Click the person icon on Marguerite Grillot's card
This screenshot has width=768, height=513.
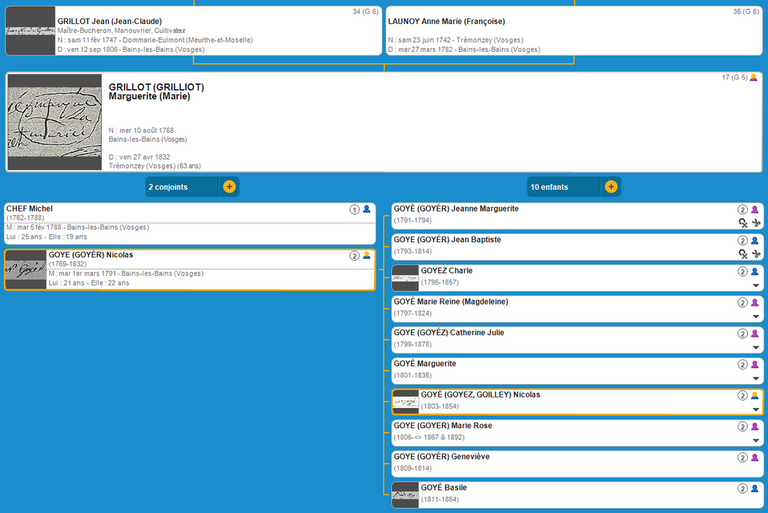pos(755,78)
